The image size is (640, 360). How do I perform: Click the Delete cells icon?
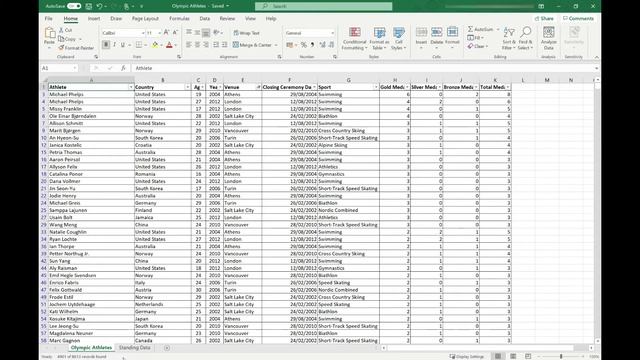pos(436,32)
